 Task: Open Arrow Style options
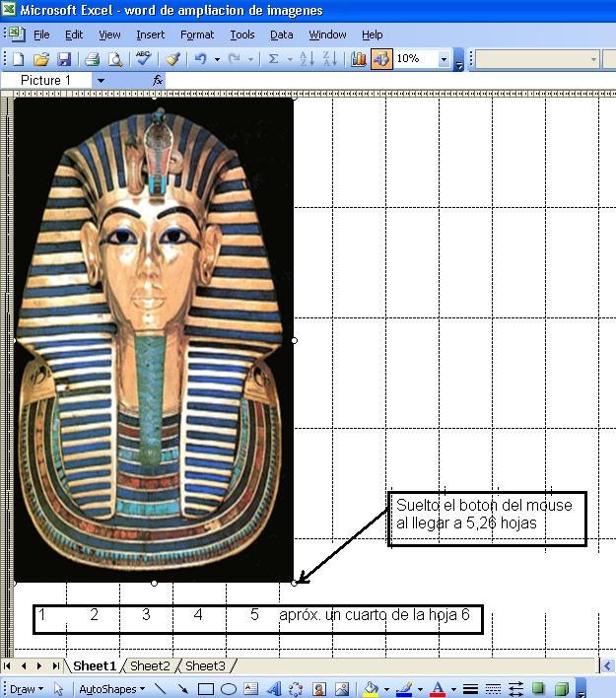(515, 689)
